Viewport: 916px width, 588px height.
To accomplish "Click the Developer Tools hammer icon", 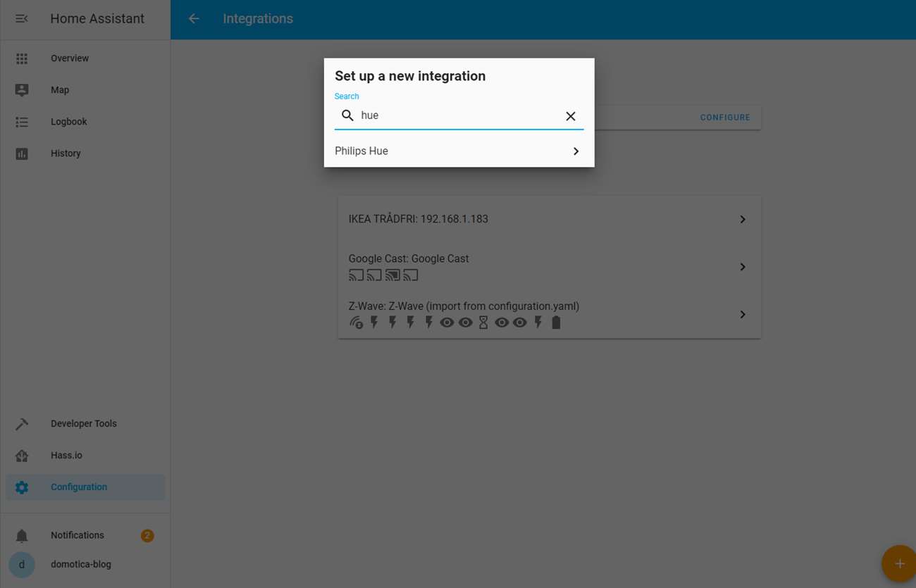I will point(22,424).
